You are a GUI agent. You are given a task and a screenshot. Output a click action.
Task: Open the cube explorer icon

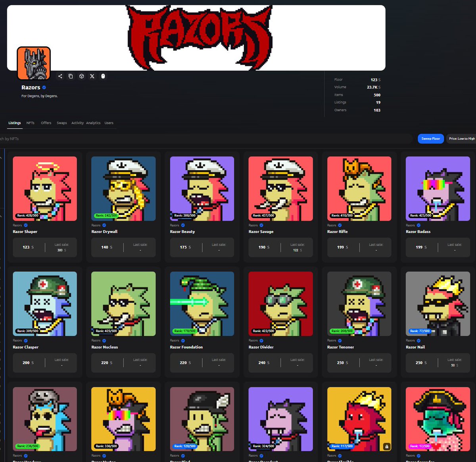tap(81, 76)
